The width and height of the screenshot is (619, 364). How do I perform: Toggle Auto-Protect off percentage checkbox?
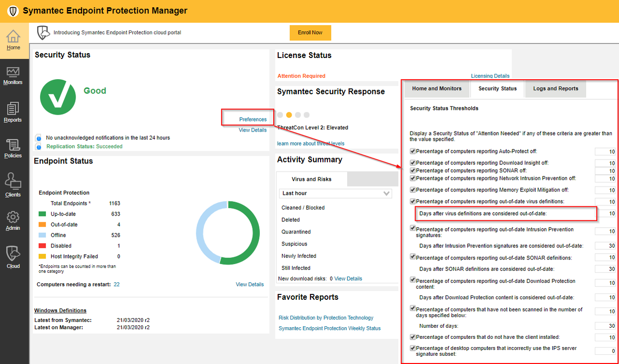(x=413, y=151)
